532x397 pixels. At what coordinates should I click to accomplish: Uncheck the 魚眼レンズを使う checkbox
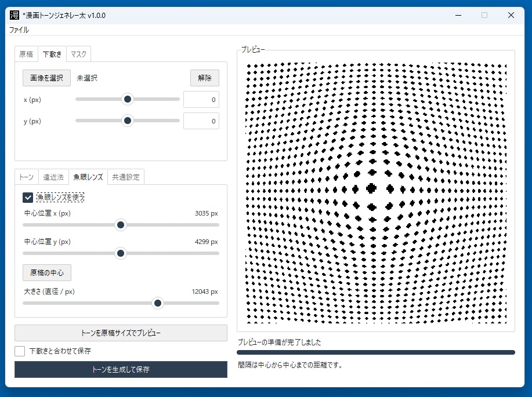tap(28, 197)
